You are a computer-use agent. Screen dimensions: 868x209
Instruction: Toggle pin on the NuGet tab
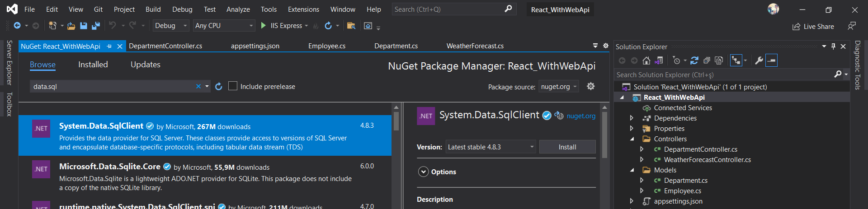[109, 46]
